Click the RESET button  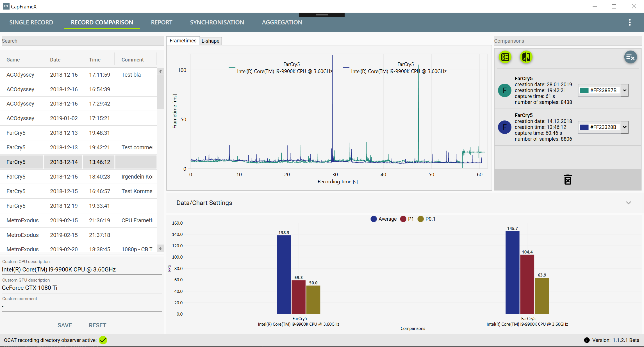tap(97, 325)
